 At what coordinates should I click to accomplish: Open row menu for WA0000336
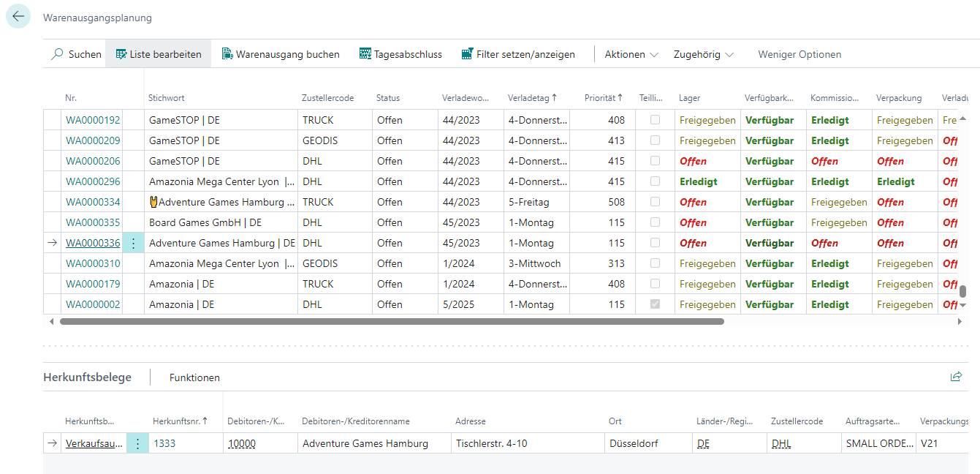tap(133, 243)
